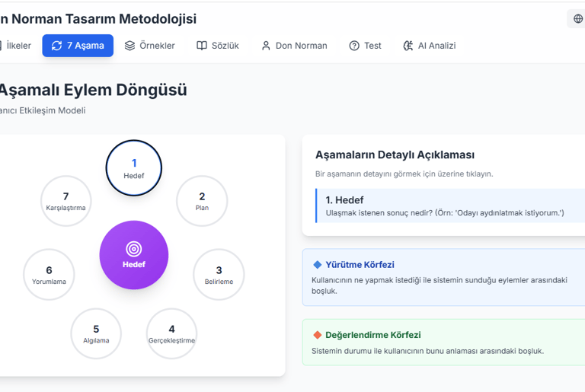Click the Aşamaların Detaylı Açıklaması title
The height and width of the screenshot is (392, 585).
395,155
